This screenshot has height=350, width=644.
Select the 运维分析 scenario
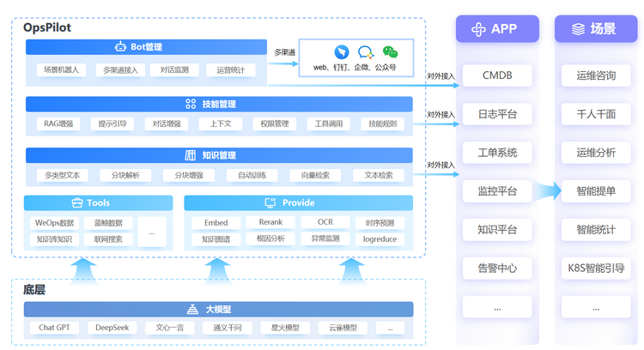tap(596, 153)
